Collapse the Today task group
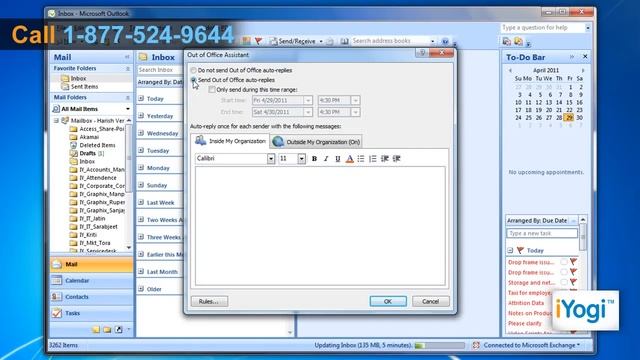Screen dimensions: 640x360 tap(510, 250)
